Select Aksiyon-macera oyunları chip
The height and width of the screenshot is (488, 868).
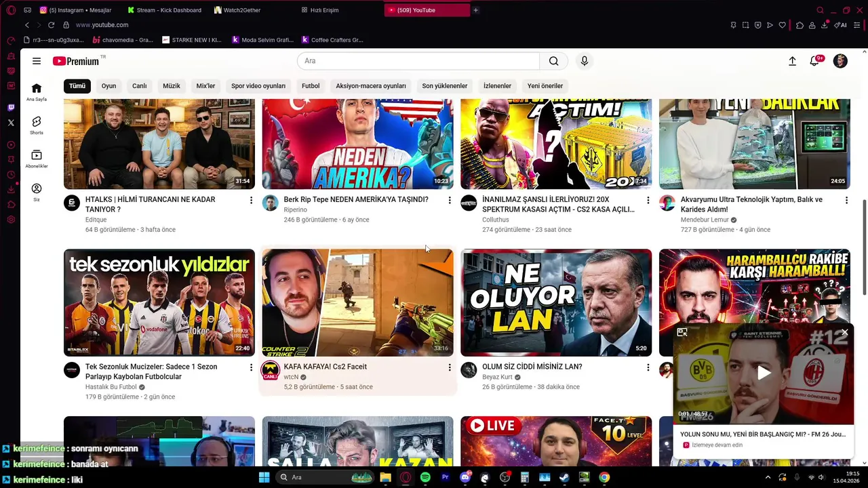tap(371, 86)
